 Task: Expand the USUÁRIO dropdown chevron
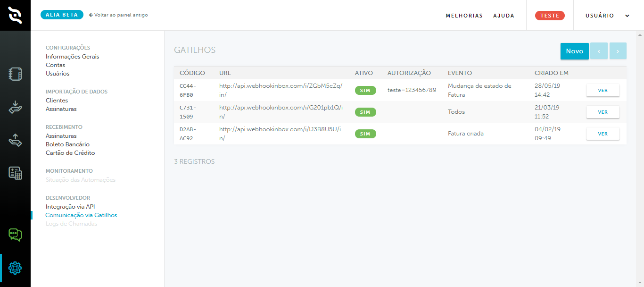(x=627, y=16)
